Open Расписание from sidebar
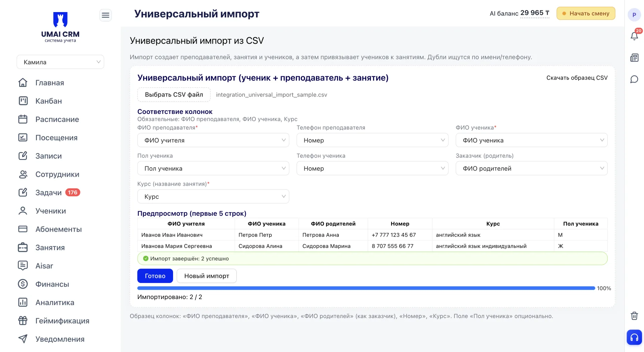644x352 pixels. pos(57,119)
